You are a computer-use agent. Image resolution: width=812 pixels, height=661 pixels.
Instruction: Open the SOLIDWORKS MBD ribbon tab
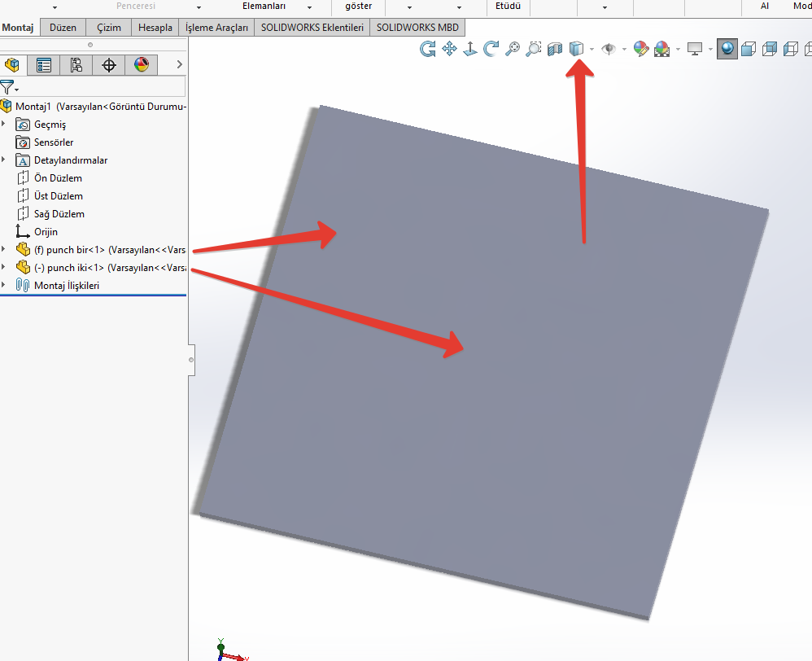point(417,27)
